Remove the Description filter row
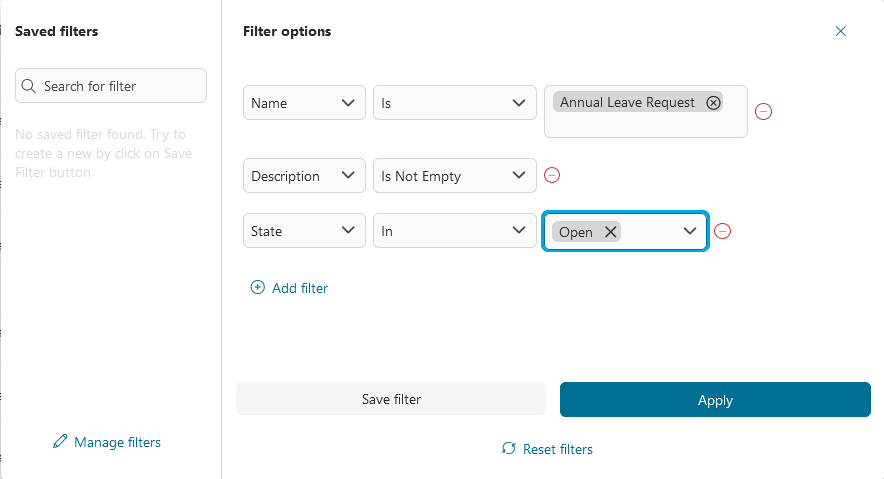Image resolution: width=884 pixels, height=479 pixels. (x=552, y=175)
